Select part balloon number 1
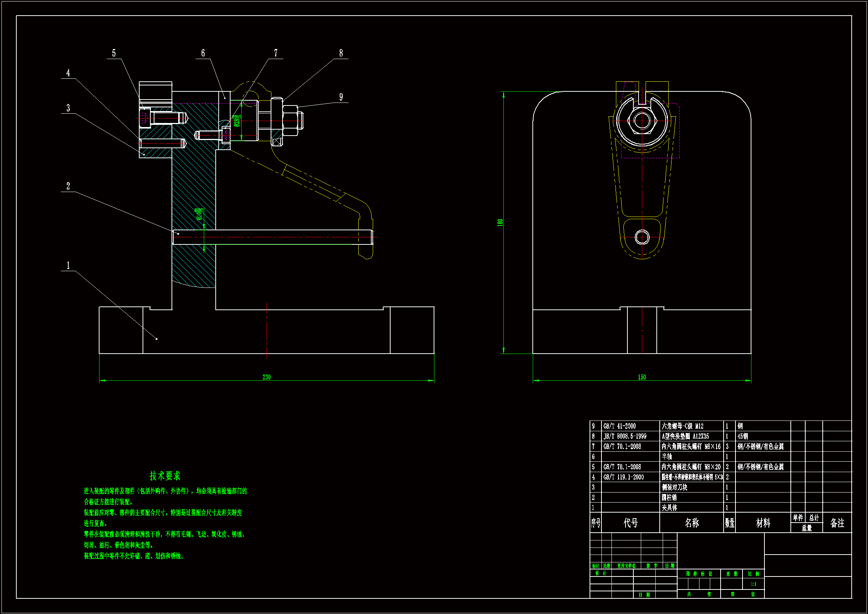Viewport: 868px width, 614px height. pos(68,266)
